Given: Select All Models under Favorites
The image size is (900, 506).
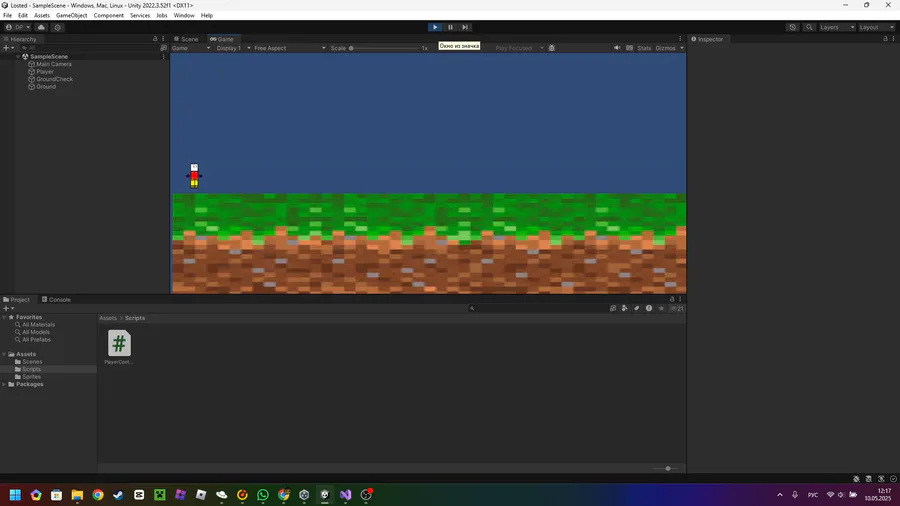Looking at the screenshot, I should (36, 332).
